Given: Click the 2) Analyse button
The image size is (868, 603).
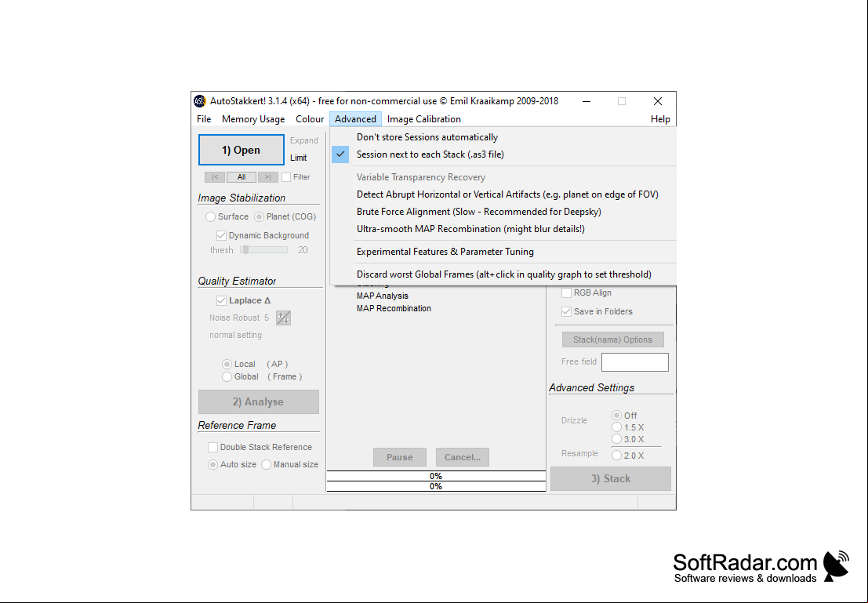Looking at the screenshot, I should tap(259, 402).
